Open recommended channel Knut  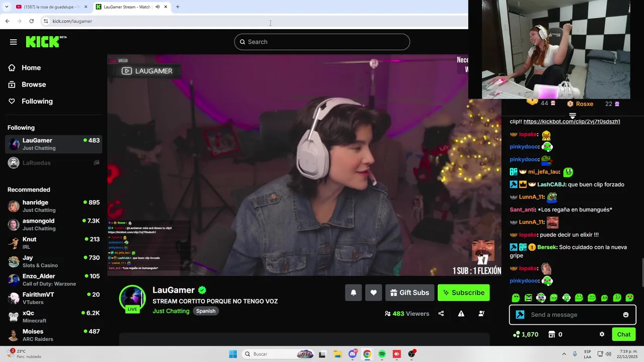click(x=54, y=243)
